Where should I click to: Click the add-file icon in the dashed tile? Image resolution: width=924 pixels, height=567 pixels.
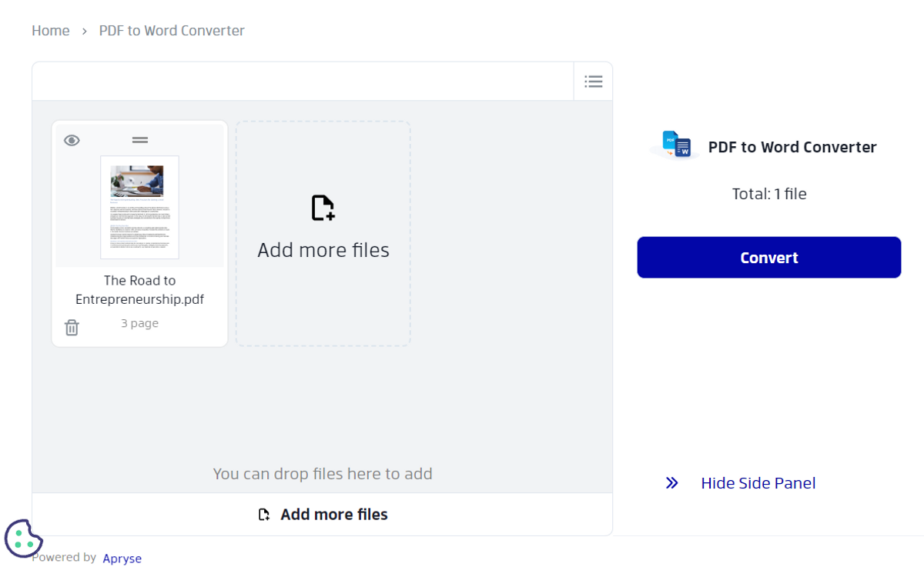click(323, 206)
